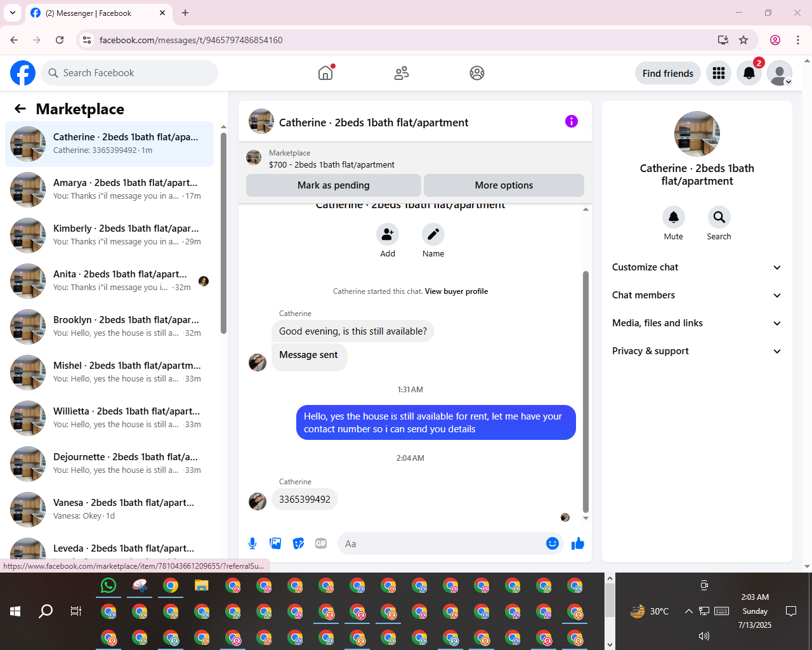Open the Friends icon in top navigation

(x=402, y=73)
